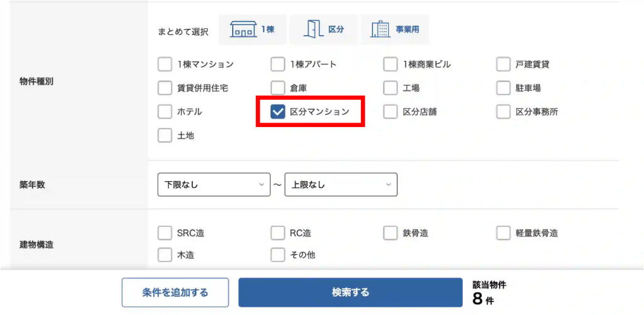Enable the 1棟アパート checkbox
This screenshot has height=315, width=644.
(x=278, y=64)
